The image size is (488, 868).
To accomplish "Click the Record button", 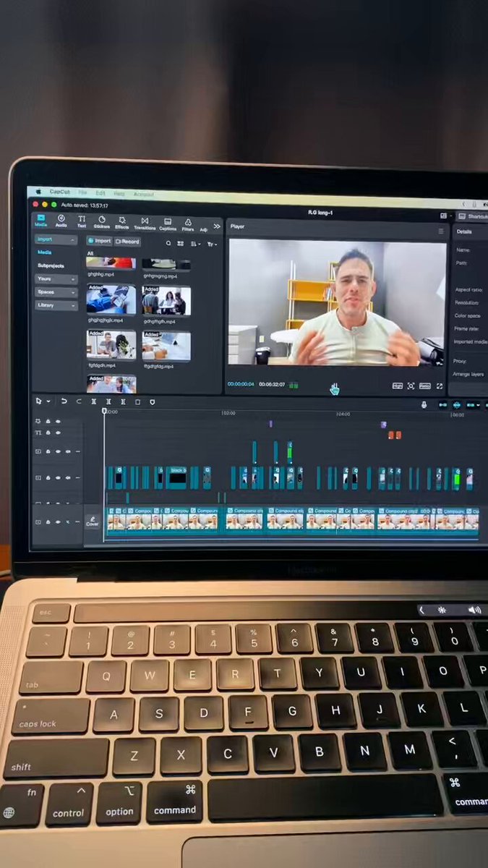I will (127, 242).
